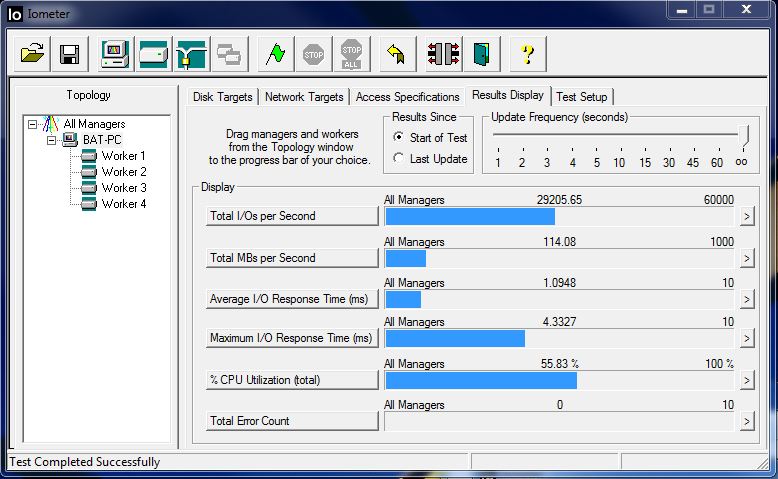Switch to the Disk Targets tab
778x479 pixels.
tap(222, 97)
